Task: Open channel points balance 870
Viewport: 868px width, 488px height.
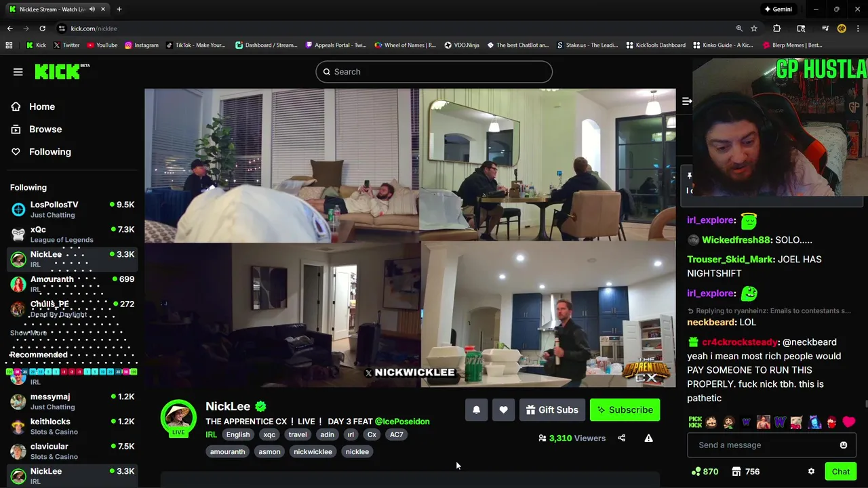Action: point(705,471)
